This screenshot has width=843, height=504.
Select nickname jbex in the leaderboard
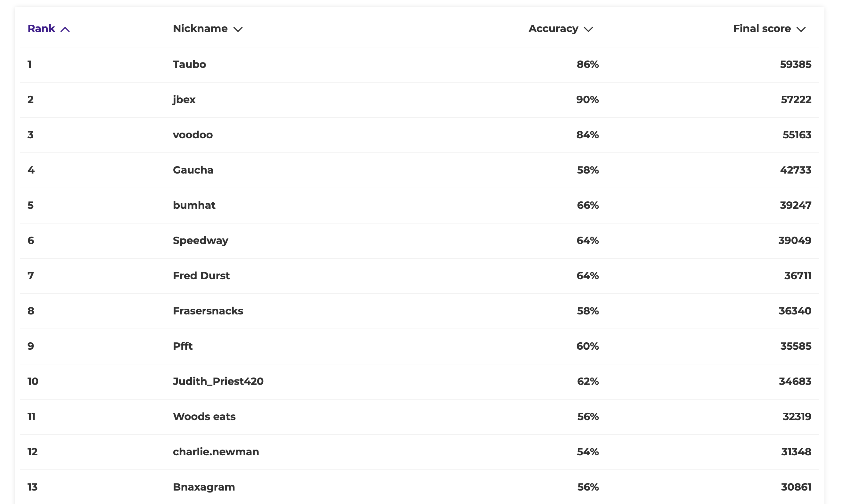(x=184, y=100)
